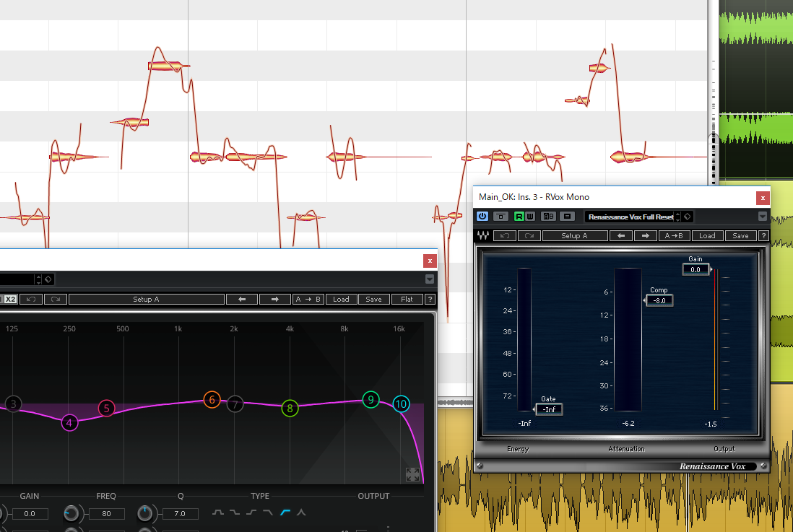
Task: Expand the EQ graph with the fullscreen arrows icon
Action: pyautogui.click(x=412, y=474)
